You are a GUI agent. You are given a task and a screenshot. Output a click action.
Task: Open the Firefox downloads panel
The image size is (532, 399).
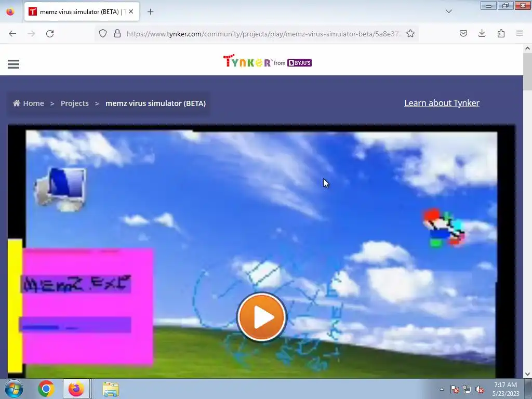(x=482, y=33)
